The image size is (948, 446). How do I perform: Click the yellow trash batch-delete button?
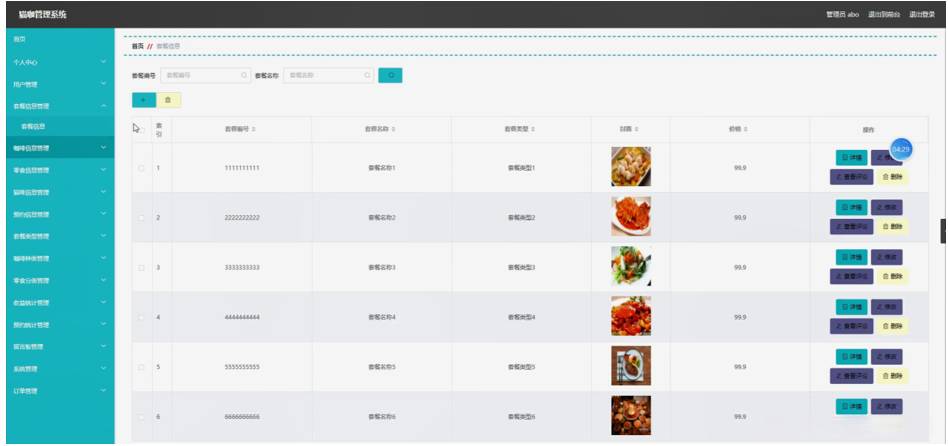pos(168,100)
